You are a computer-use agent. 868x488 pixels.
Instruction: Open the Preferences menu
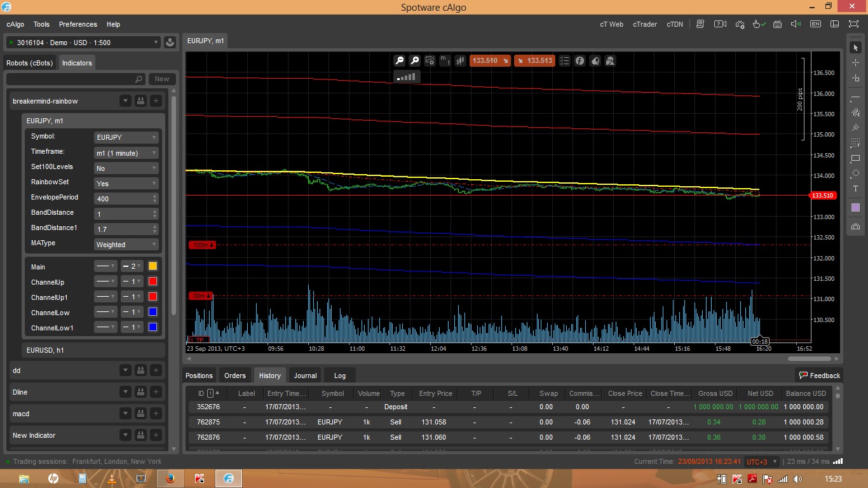(x=78, y=24)
